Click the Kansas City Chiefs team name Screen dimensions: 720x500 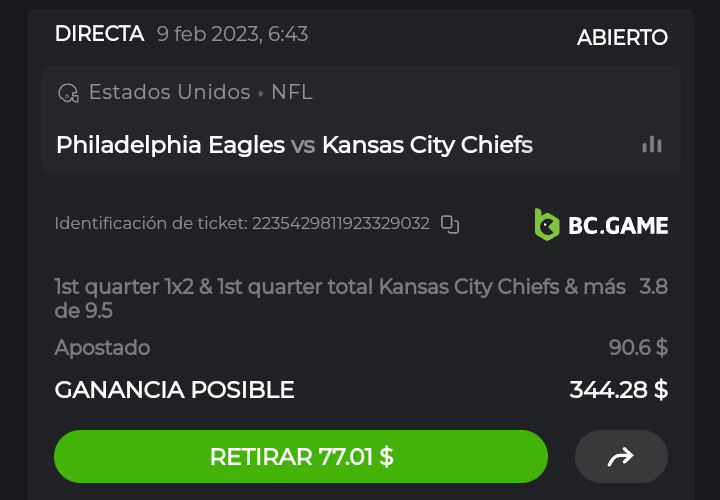pos(427,145)
